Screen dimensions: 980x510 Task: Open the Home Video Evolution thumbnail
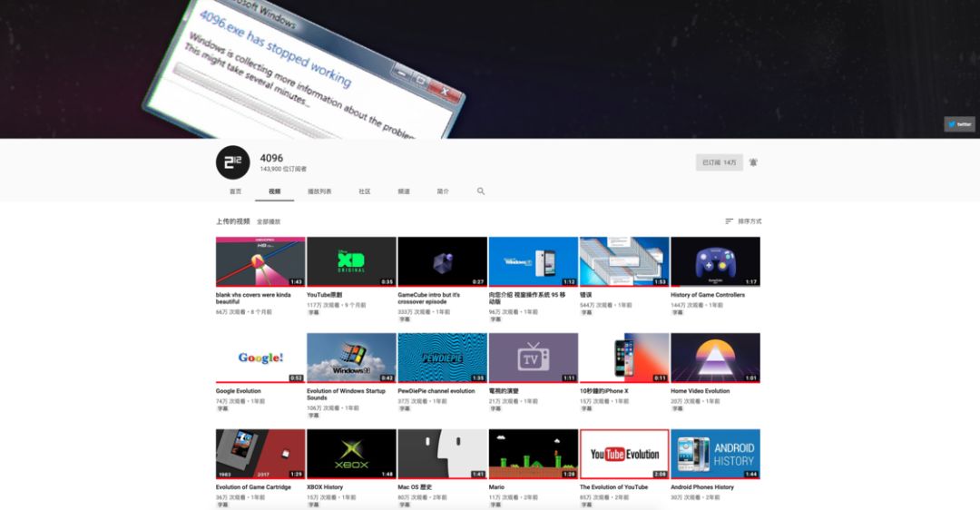pyautogui.click(x=716, y=358)
